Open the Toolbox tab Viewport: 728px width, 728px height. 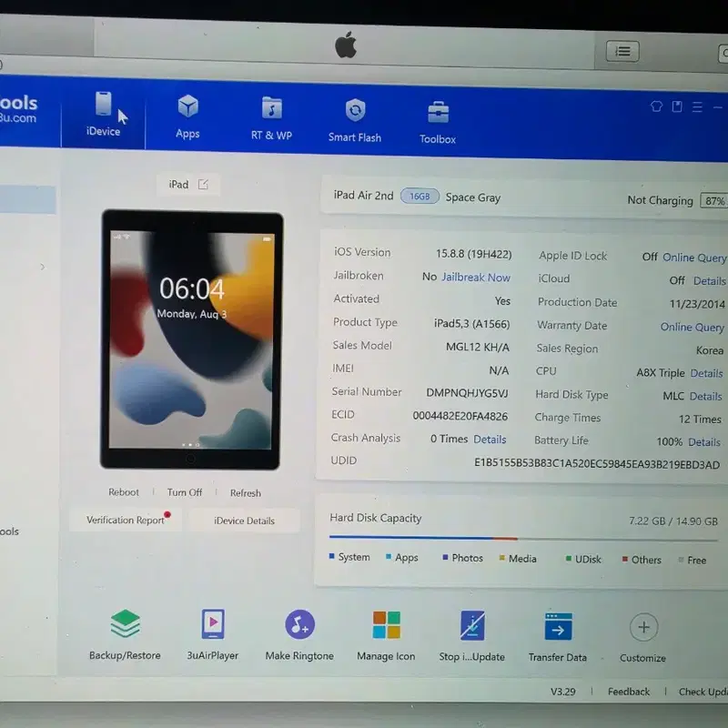point(438,123)
